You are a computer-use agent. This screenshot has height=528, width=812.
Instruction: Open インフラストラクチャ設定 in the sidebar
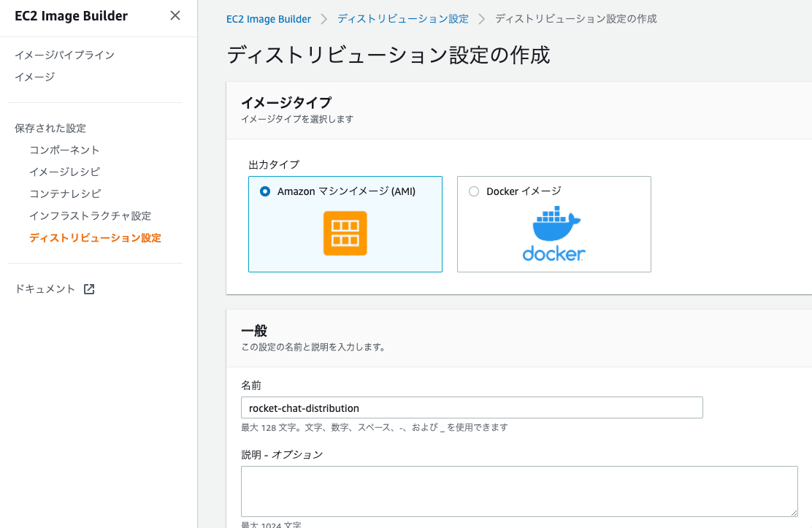point(90,215)
